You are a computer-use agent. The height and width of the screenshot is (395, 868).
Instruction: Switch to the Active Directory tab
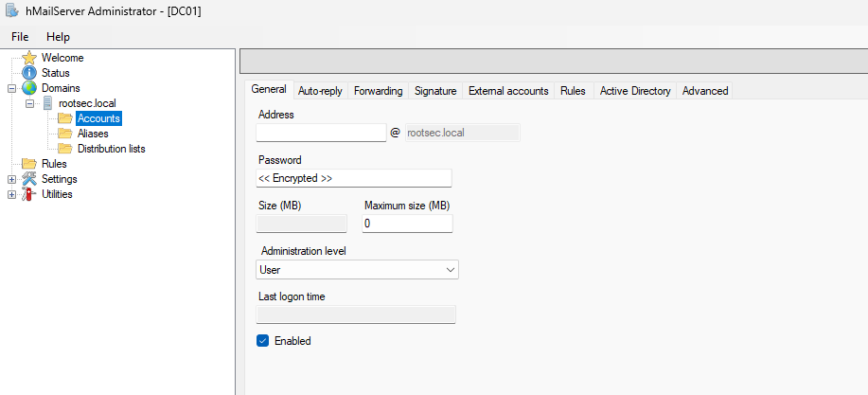[635, 91]
